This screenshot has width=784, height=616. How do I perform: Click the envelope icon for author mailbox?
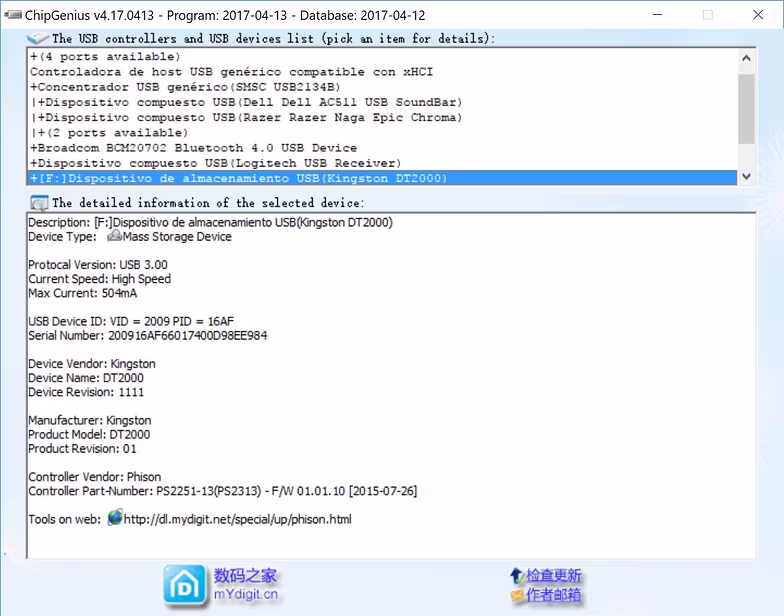pos(517,596)
